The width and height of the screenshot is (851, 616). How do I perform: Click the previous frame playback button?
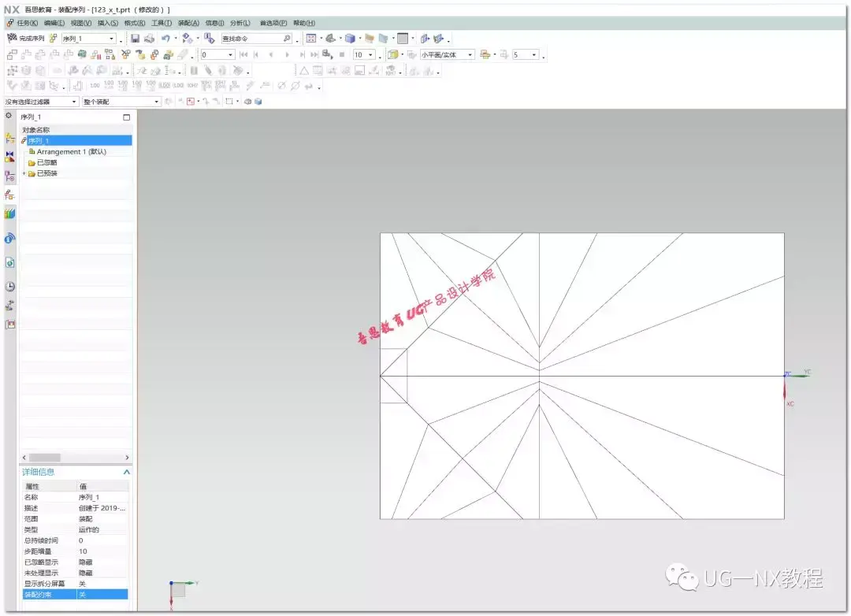point(271,54)
